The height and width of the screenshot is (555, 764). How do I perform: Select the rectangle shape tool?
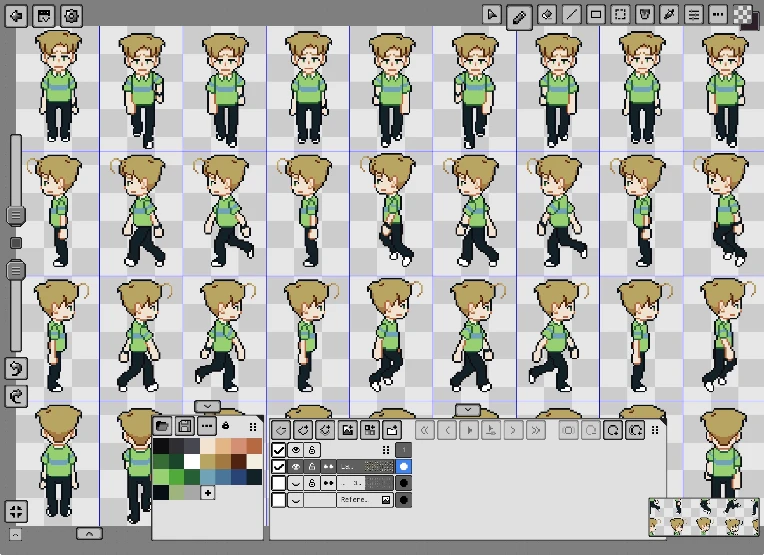tap(596, 15)
